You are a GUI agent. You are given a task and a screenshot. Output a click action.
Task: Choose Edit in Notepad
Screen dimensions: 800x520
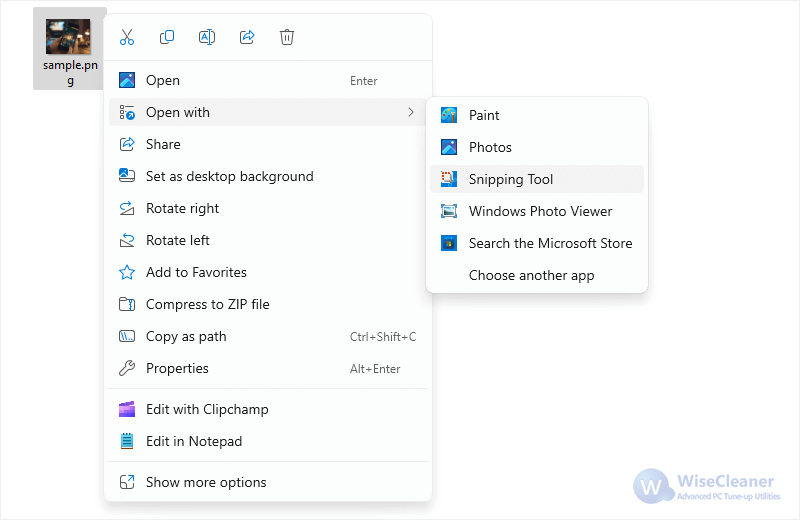[268, 441]
